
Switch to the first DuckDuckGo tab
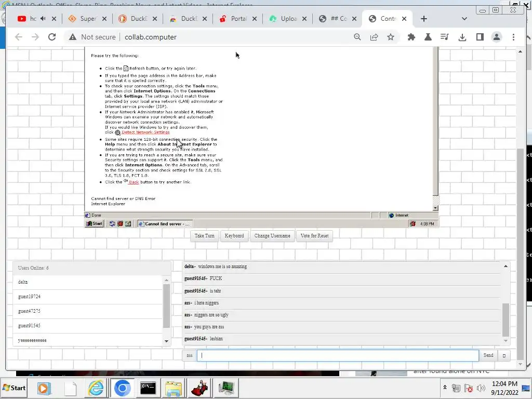pos(137,19)
